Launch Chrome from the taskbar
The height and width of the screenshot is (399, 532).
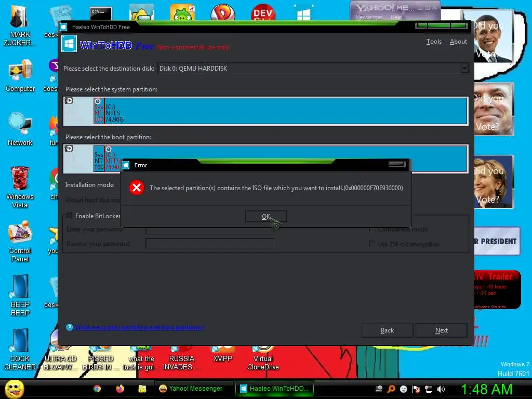click(x=97, y=389)
